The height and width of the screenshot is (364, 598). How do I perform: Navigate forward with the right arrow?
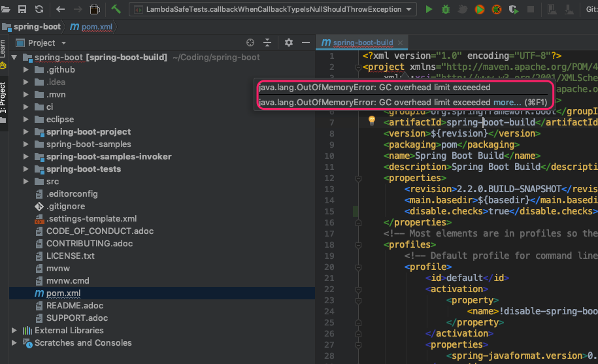tap(78, 9)
